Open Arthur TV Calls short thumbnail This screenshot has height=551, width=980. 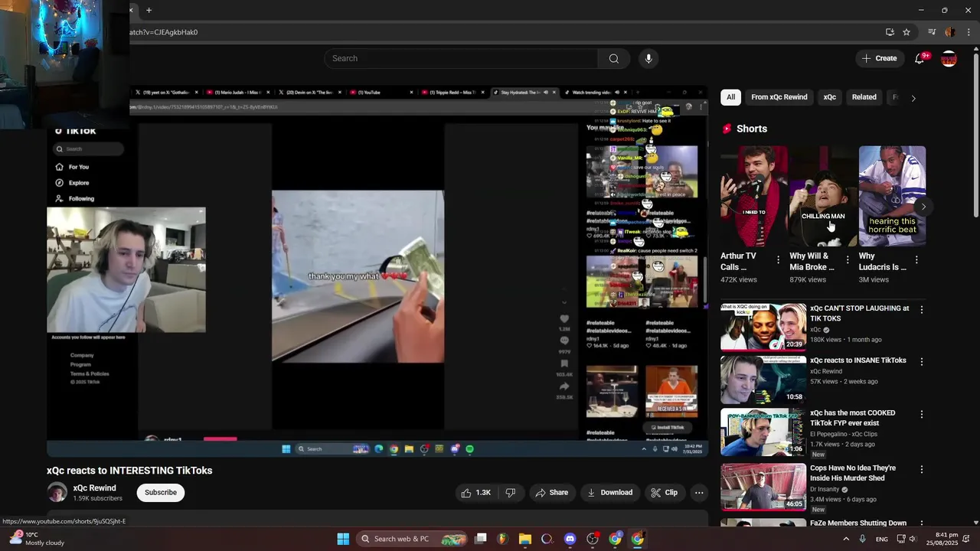click(x=753, y=196)
